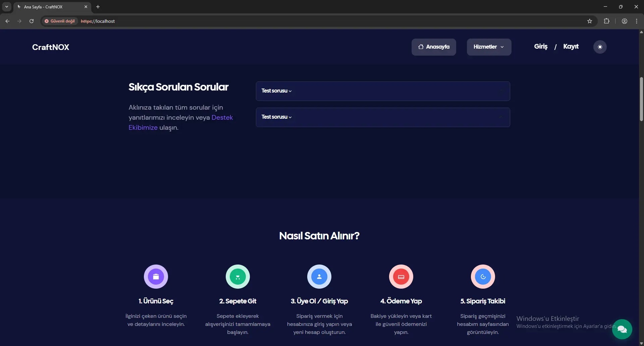Click the CraftNOX logo
Screen dimensions: 644x346
coord(51,47)
